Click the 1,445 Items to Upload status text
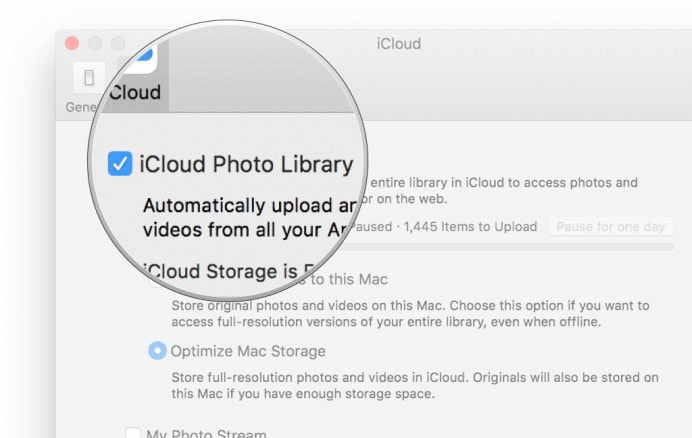The height and width of the screenshot is (438, 692). (x=470, y=227)
